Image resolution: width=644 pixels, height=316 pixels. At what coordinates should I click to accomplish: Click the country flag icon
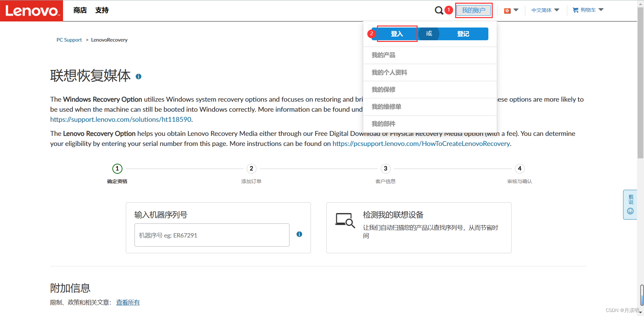point(507,10)
